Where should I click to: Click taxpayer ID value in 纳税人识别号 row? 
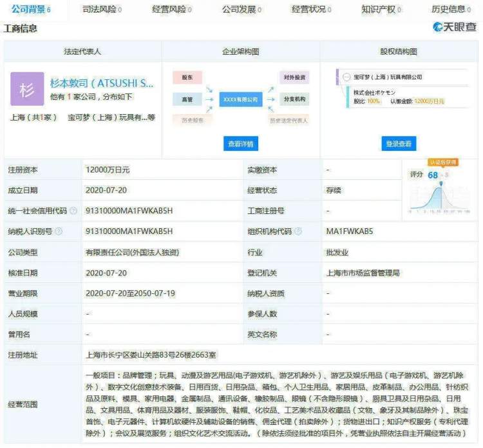click(129, 231)
